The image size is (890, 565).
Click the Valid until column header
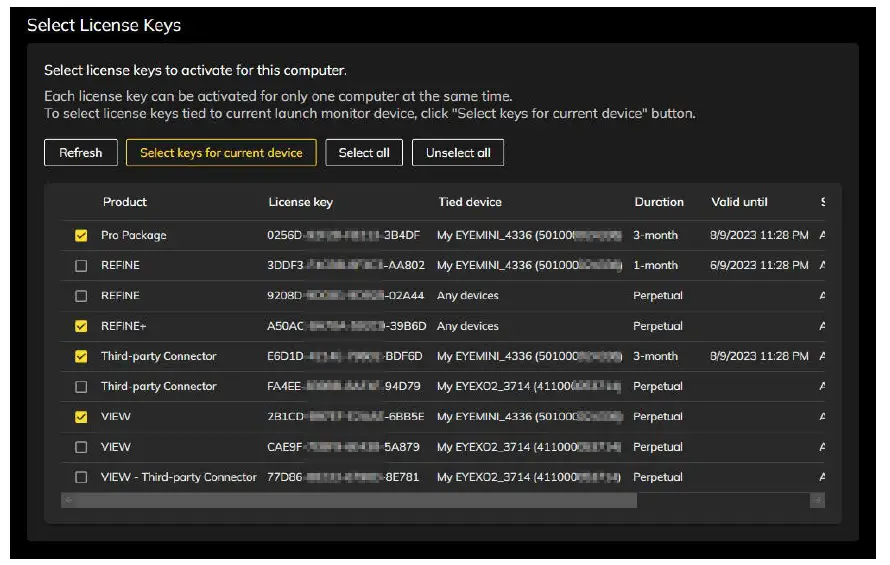739,202
